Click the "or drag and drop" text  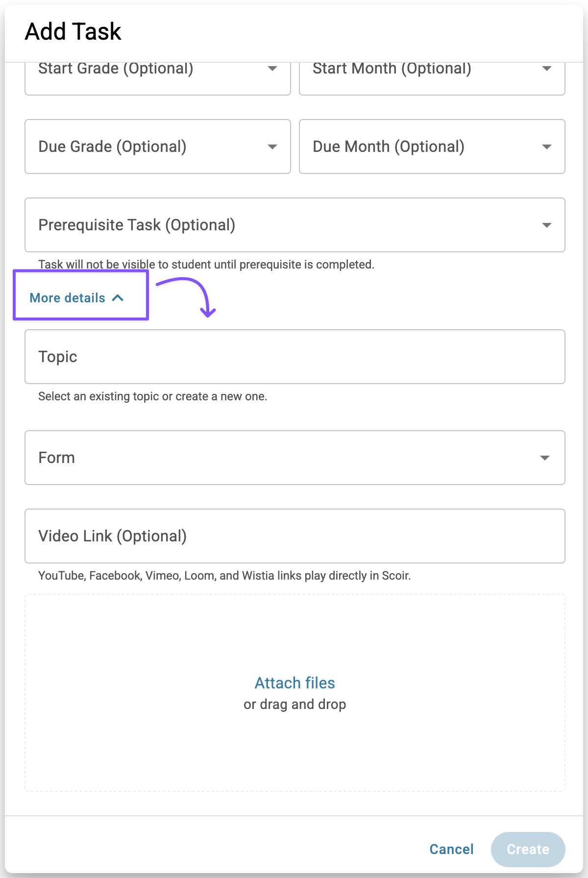pos(294,705)
